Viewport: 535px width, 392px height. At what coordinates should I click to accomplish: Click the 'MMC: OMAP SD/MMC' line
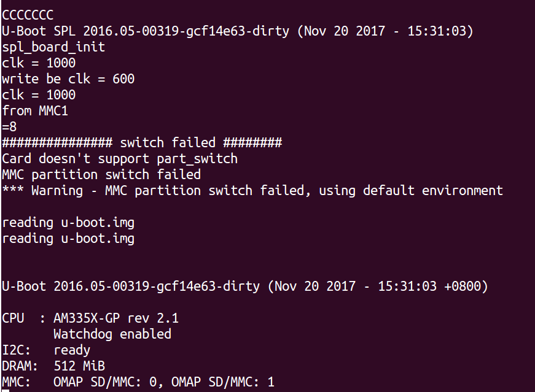(138, 382)
